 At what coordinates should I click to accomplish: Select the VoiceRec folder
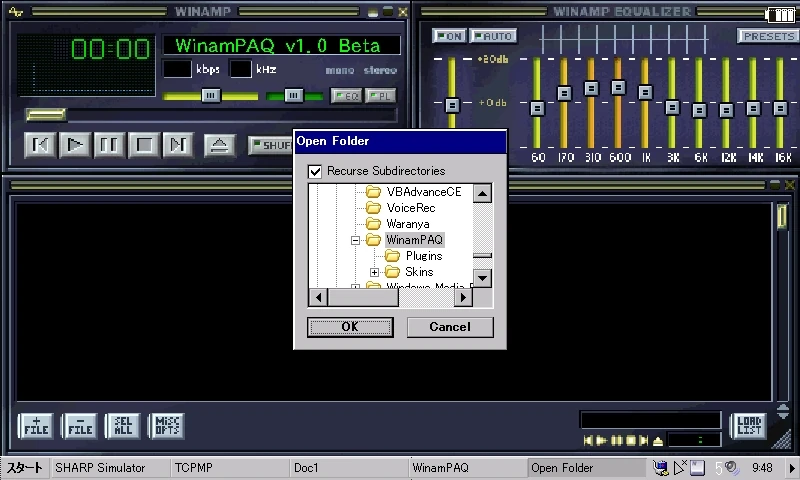pos(411,208)
